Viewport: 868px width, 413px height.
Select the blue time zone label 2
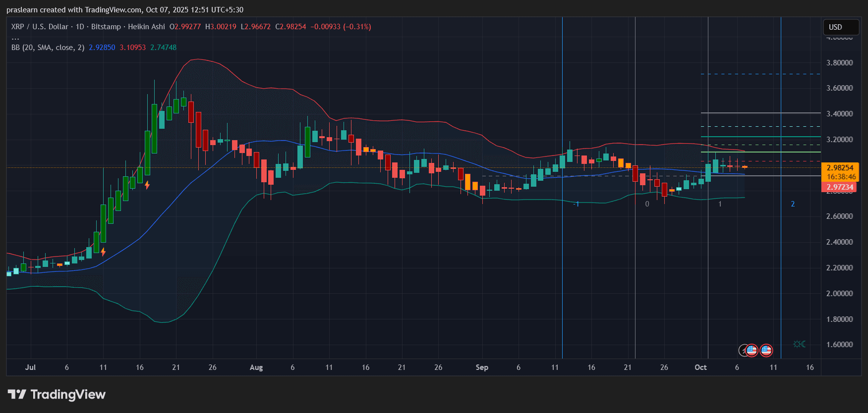point(793,204)
